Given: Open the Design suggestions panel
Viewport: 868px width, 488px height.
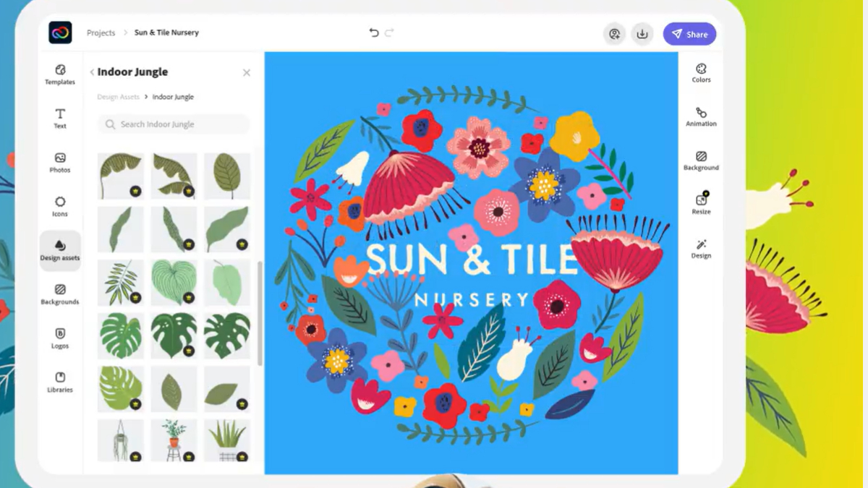Looking at the screenshot, I should coord(700,249).
